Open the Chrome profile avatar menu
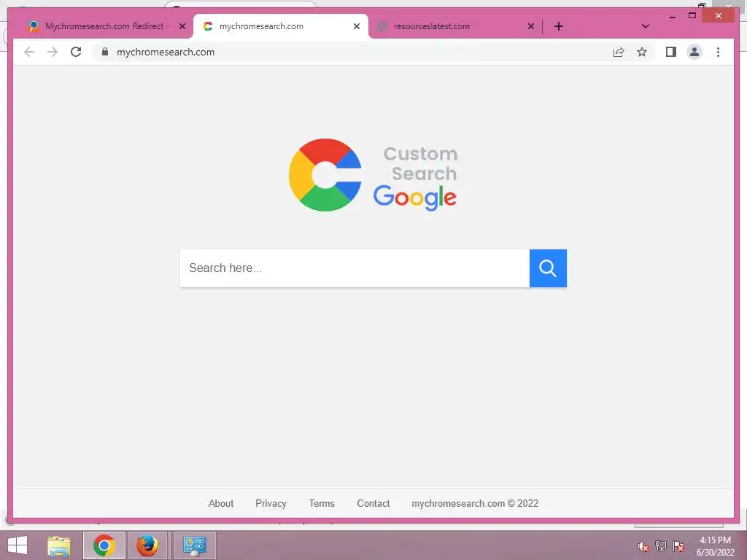This screenshot has width=747, height=560. point(694,52)
